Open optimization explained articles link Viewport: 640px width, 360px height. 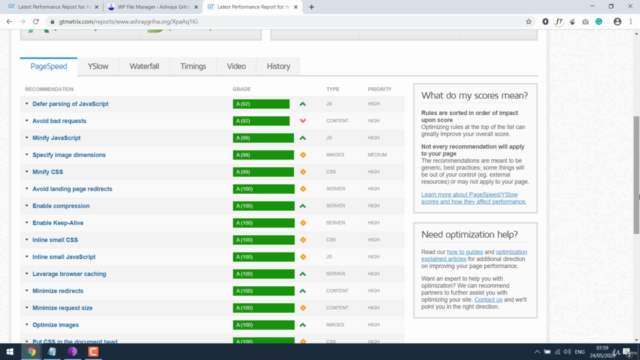tap(474, 256)
